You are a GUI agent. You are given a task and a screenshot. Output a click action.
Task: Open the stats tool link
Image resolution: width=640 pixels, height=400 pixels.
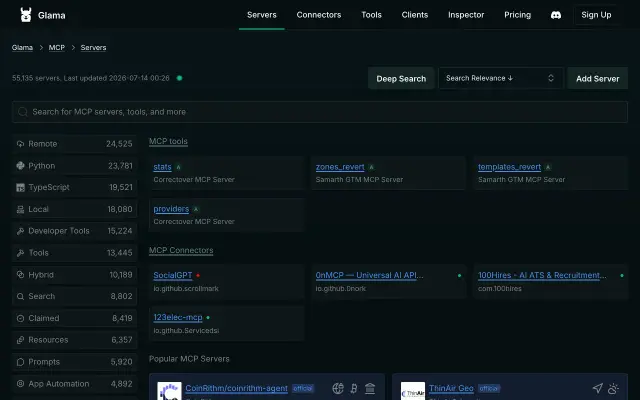point(162,167)
